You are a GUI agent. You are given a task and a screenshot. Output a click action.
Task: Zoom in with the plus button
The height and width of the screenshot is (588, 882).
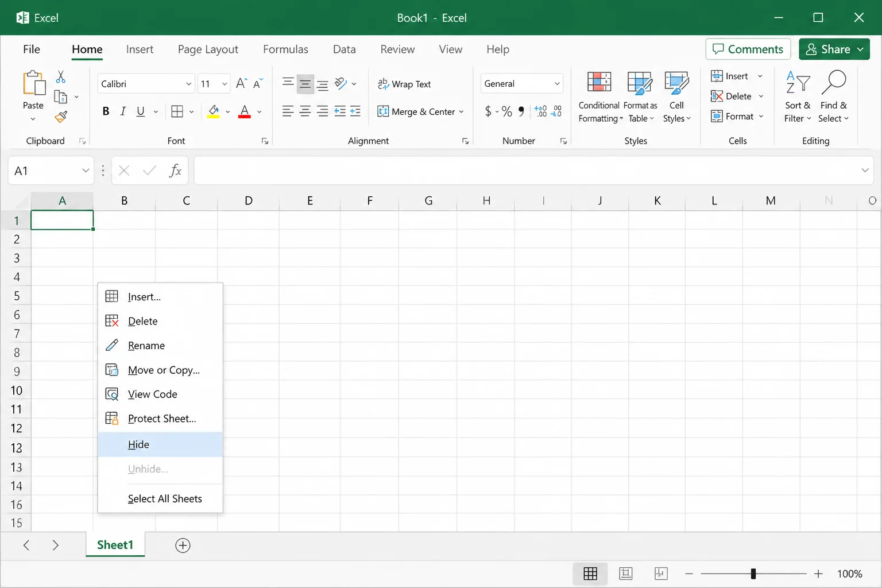(x=818, y=574)
